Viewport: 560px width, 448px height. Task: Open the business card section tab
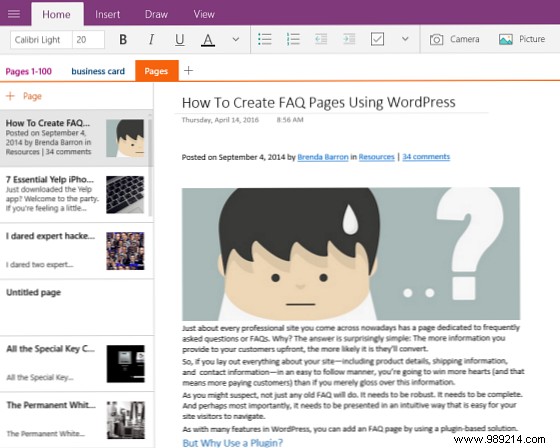(98, 71)
